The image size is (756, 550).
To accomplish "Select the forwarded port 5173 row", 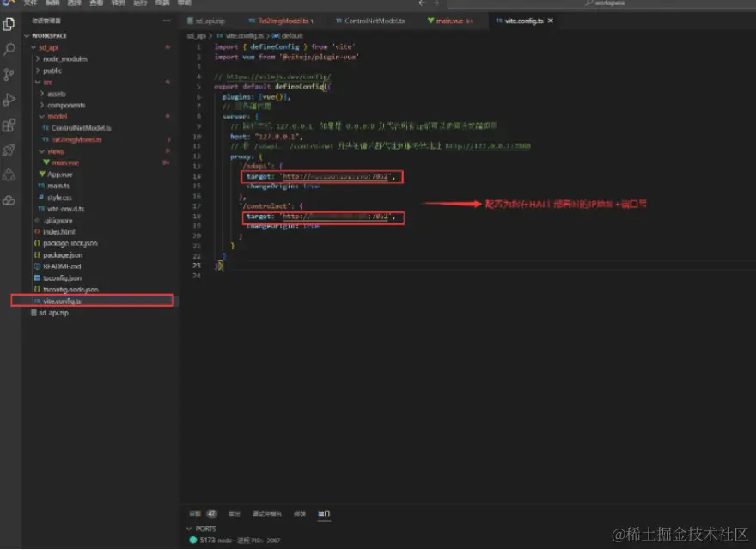I will click(467, 540).
